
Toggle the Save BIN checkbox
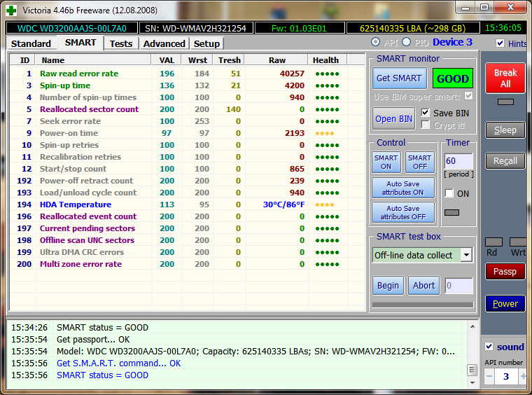[x=426, y=113]
